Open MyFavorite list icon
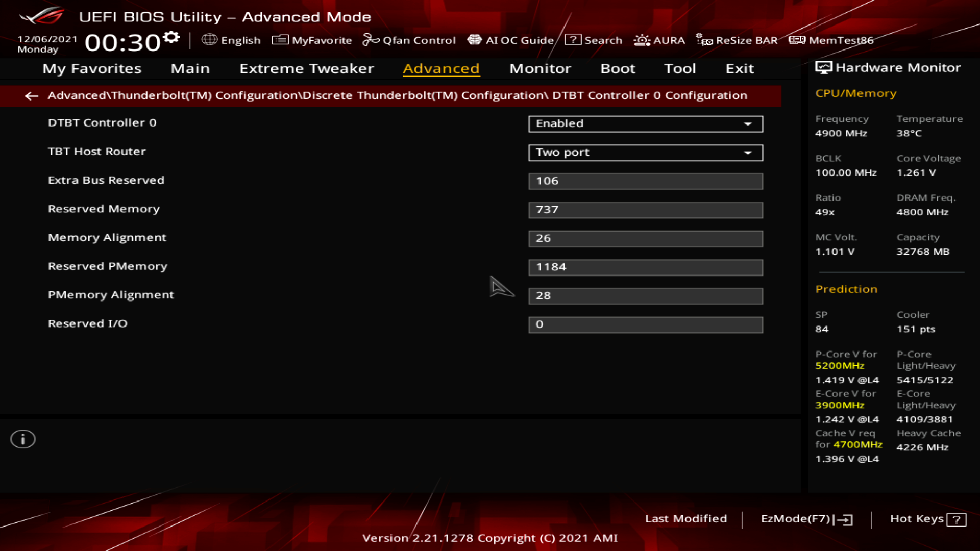The image size is (980, 551). click(x=280, y=40)
